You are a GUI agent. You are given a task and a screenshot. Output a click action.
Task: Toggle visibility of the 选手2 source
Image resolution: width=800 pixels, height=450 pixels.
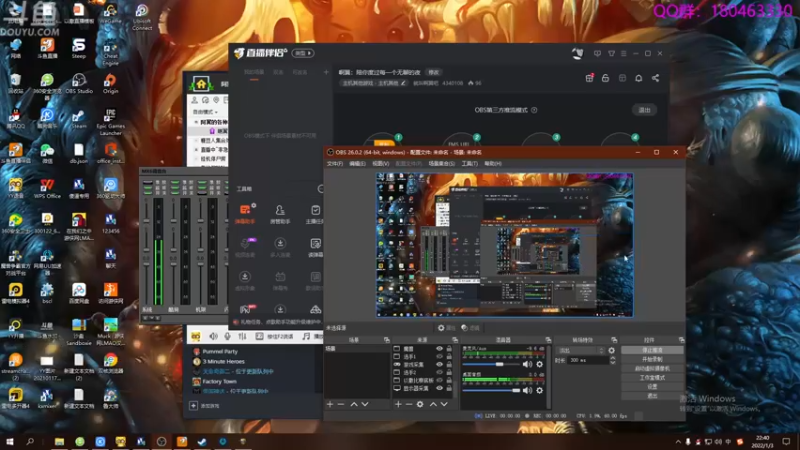tap(439, 372)
